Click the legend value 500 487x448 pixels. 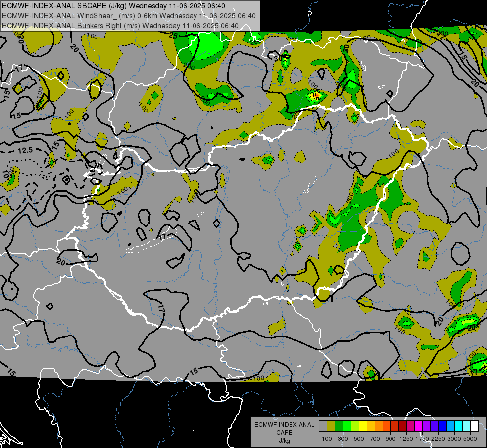tap(359, 439)
